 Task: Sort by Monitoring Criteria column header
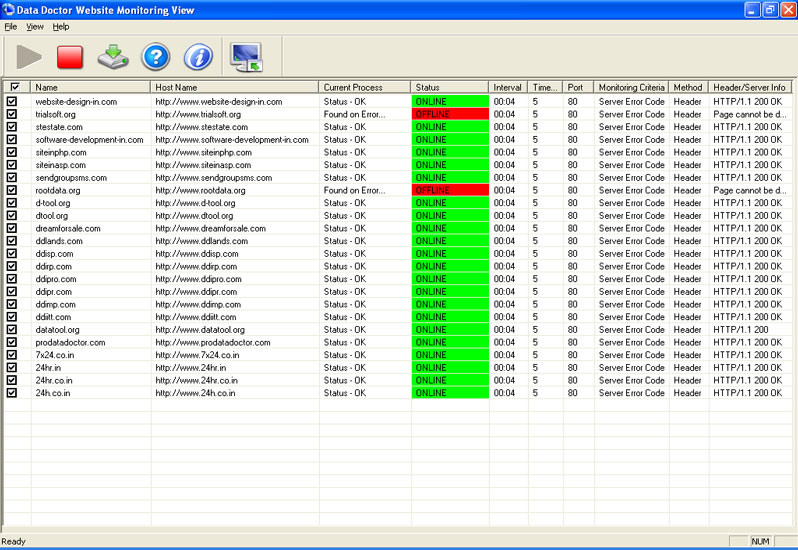[631, 88]
